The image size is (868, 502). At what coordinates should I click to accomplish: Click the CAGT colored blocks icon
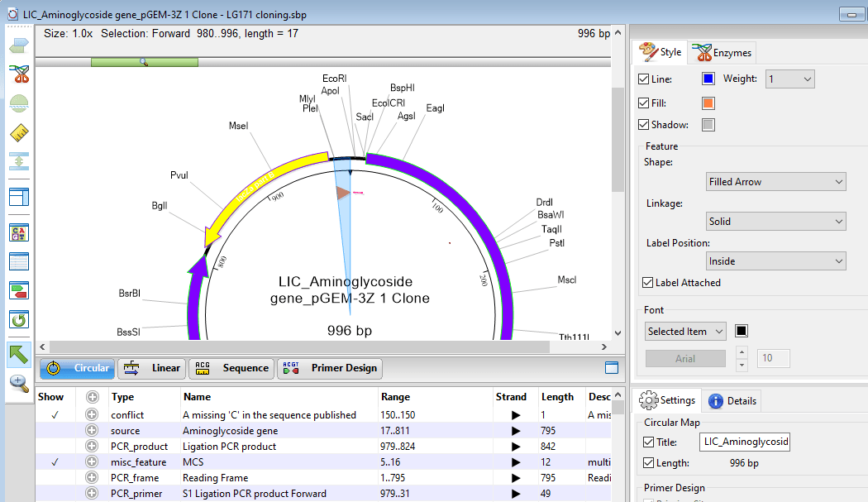19,232
